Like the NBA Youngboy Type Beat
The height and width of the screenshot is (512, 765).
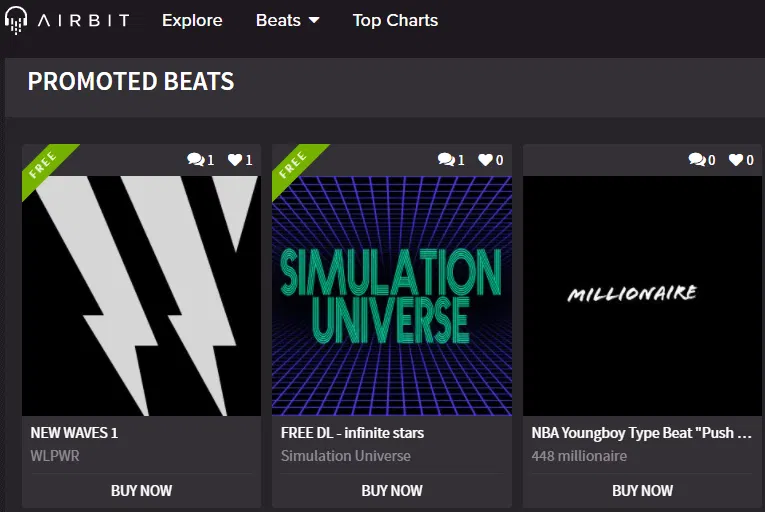click(736, 160)
